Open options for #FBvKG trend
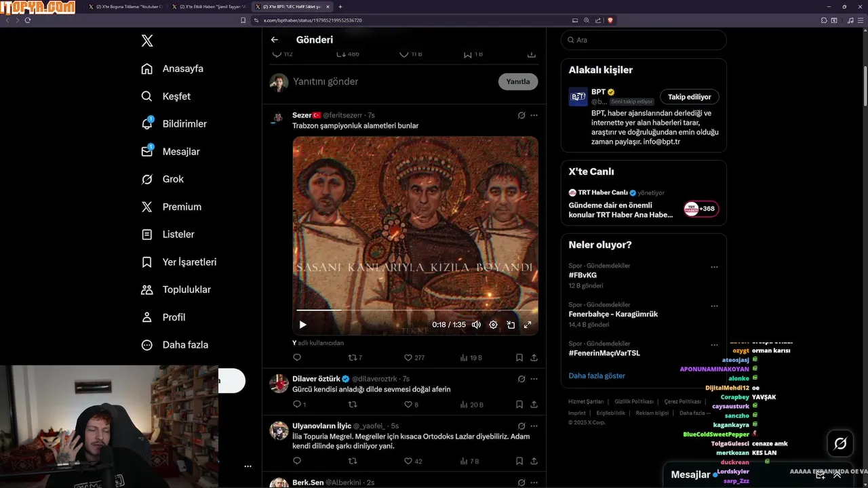This screenshot has height=488, width=868. 714,267
